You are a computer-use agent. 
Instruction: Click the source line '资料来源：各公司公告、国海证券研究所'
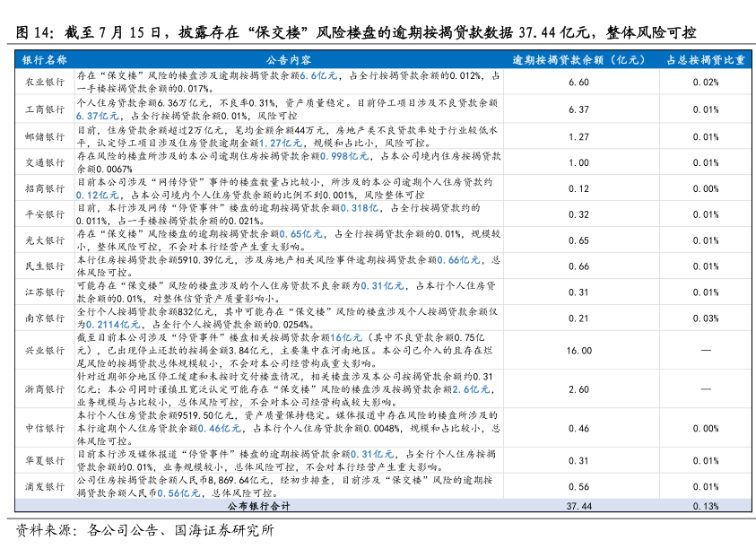[x=144, y=531]
